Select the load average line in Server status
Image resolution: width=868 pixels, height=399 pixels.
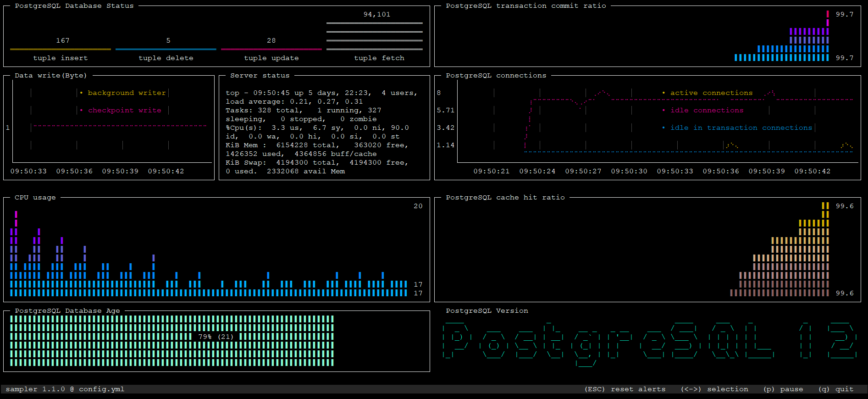point(294,101)
